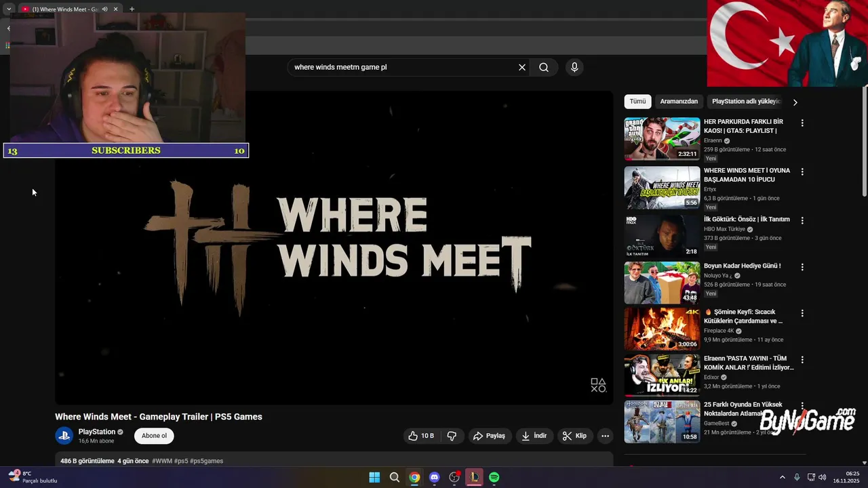
Task: Click the HBO Max Türkiye channel name
Action: coord(724,229)
